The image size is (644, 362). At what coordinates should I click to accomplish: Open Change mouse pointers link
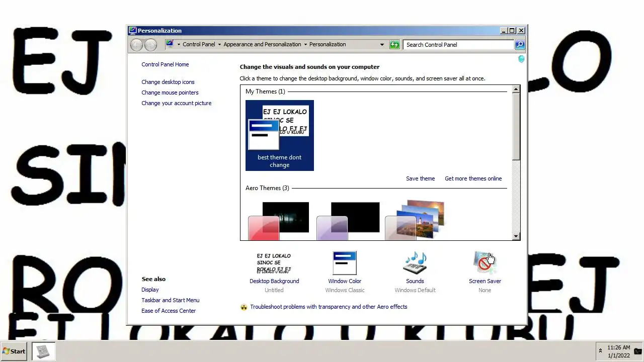[170, 93]
